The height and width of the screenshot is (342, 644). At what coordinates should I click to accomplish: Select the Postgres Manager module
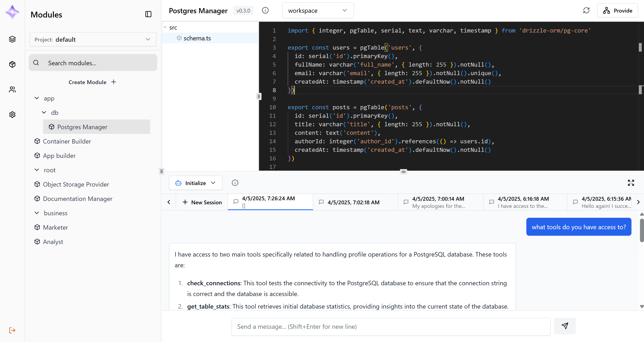click(x=97, y=127)
